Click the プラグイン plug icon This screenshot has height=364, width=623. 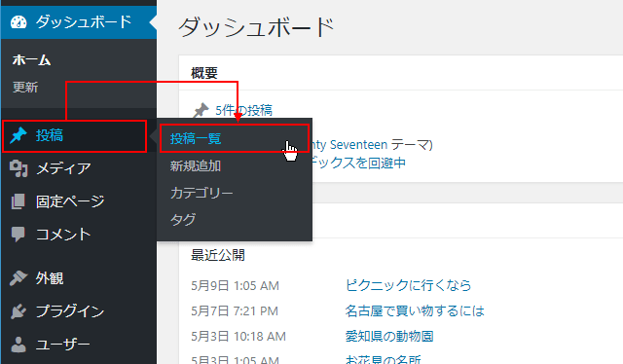click(18, 311)
